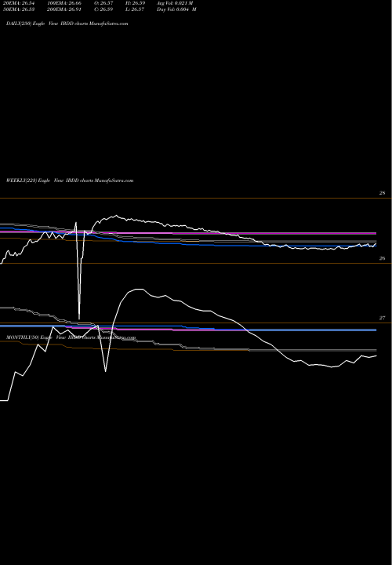
Task: Click the DAILY Eagle View IBDD chart title
Action: pos(67,24)
